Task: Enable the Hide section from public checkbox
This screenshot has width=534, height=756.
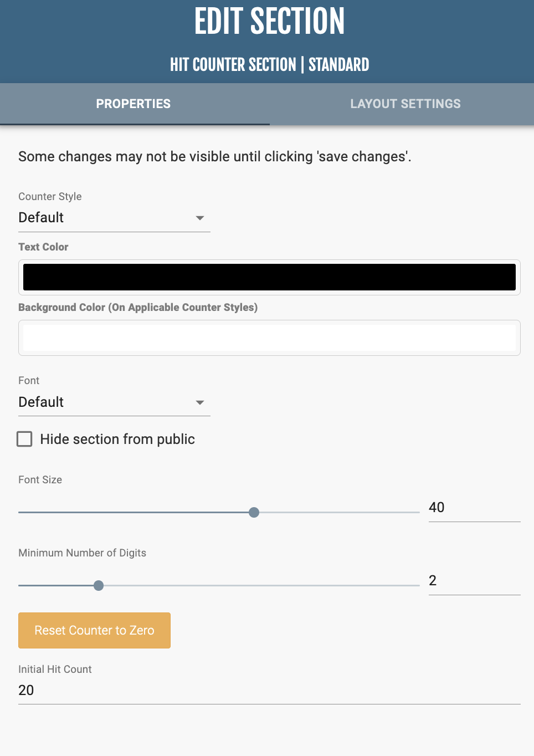Action: (x=24, y=439)
